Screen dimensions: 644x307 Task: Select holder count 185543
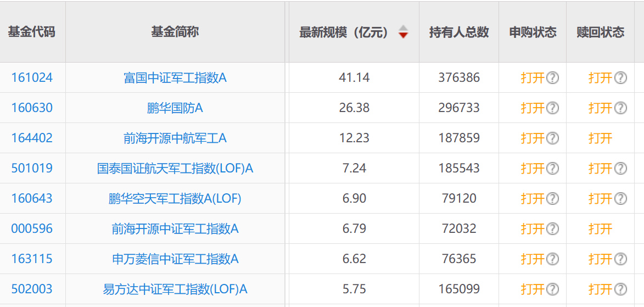coord(459,168)
